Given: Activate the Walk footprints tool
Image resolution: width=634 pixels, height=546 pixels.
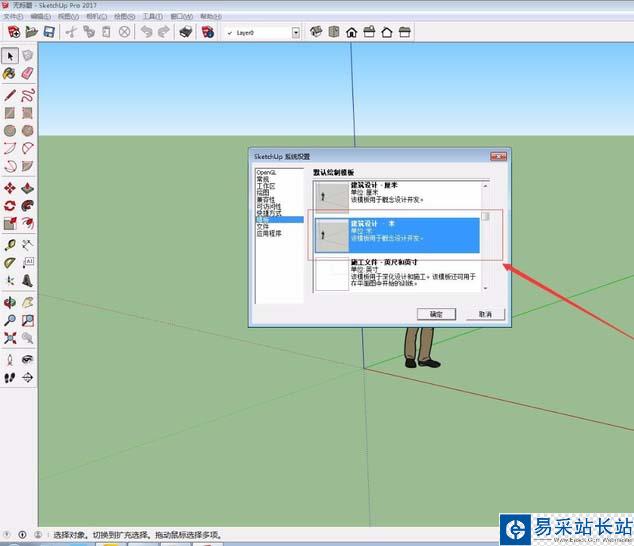Looking at the screenshot, I should [10, 377].
